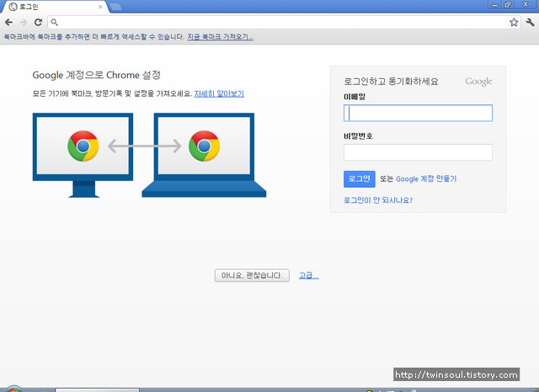Select the 로그인 tab
539x392 pixels.
pos(55,7)
